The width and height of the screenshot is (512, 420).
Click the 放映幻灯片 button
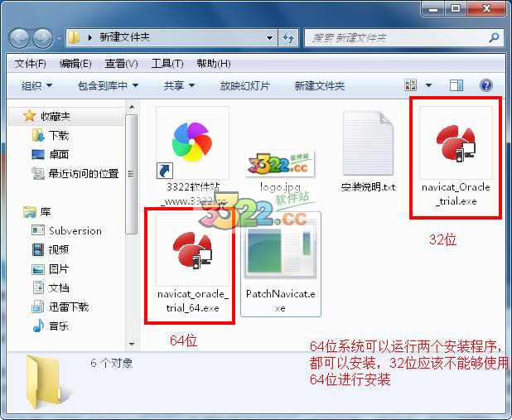pyautogui.click(x=245, y=86)
